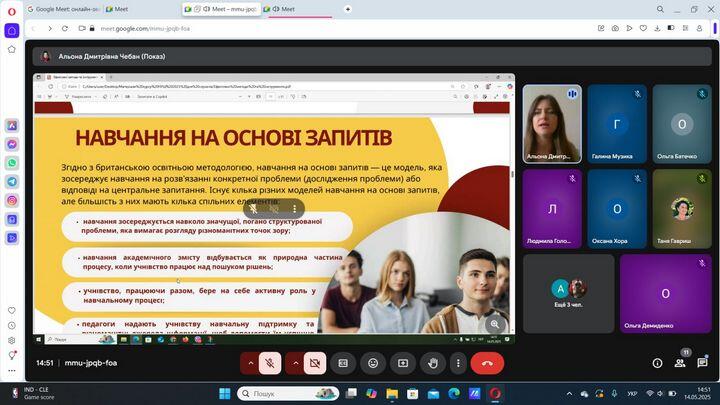Open the Messenger panel in Opera sidebar
Image resolution: width=720 pixels, height=405 pixels.
point(12,144)
